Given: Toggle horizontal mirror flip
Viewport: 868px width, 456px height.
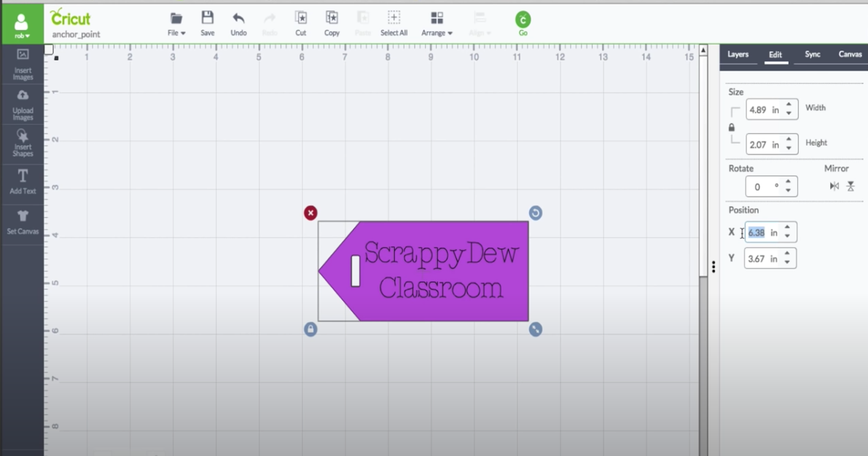Looking at the screenshot, I should click(834, 186).
